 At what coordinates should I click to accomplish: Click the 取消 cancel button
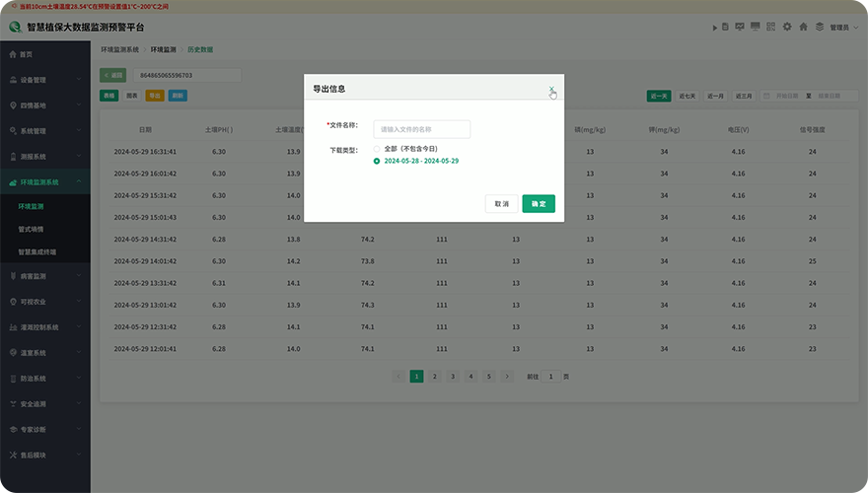(x=502, y=204)
